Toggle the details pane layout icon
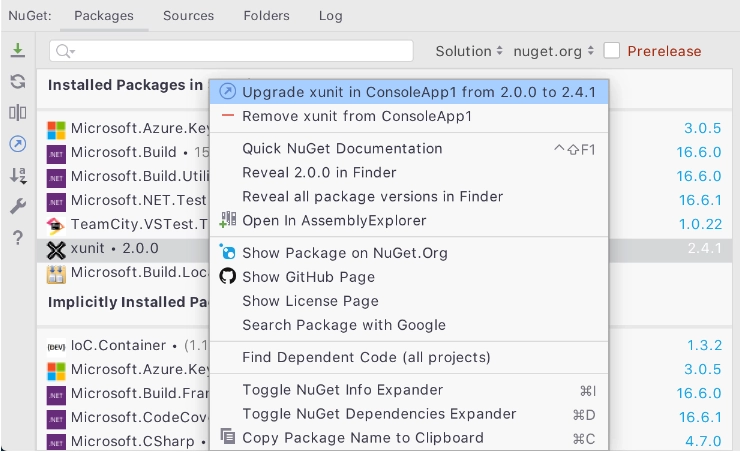The height and width of the screenshot is (452, 740). click(x=18, y=113)
